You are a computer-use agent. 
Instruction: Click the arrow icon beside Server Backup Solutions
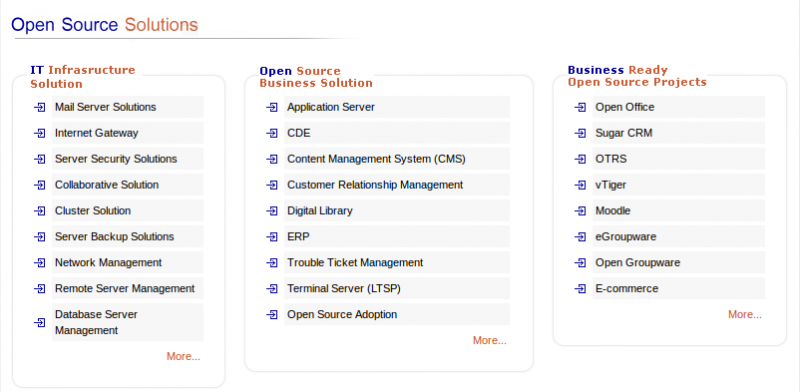click(40, 237)
